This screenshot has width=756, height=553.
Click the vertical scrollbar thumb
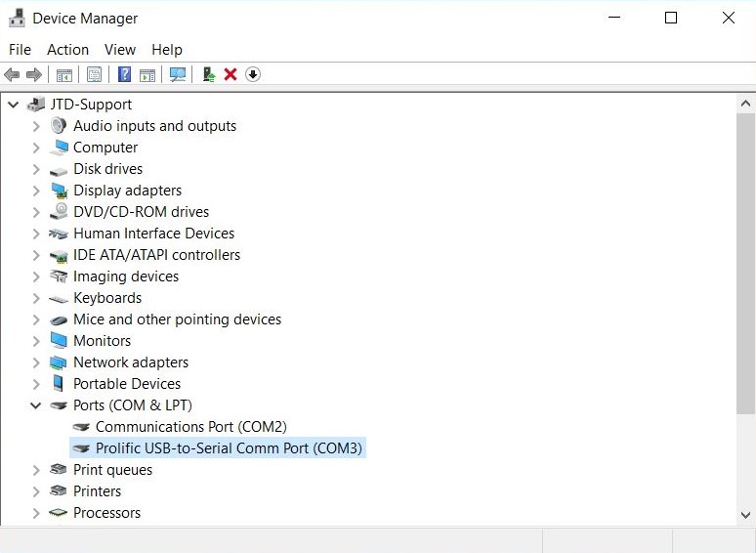[x=745, y=264]
